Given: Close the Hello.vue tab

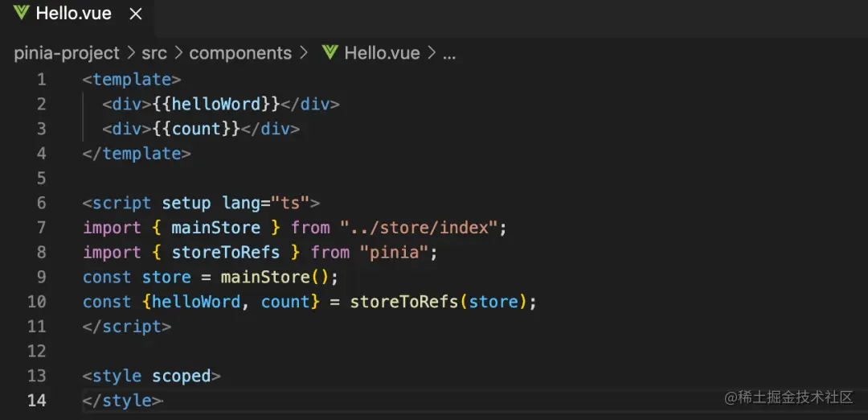Looking at the screenshot, I should pos(136,14).
